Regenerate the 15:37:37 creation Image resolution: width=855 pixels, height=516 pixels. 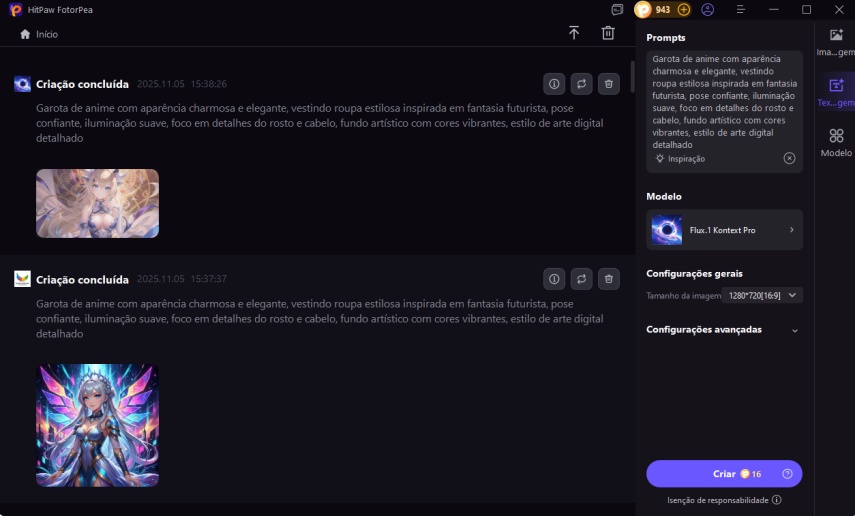point(581,279)
